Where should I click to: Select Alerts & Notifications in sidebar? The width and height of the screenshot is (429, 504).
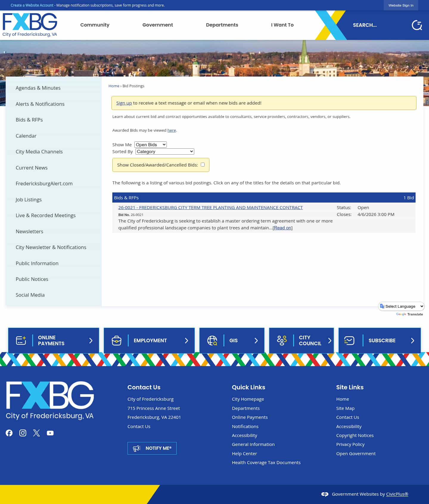tap(40, 104)
